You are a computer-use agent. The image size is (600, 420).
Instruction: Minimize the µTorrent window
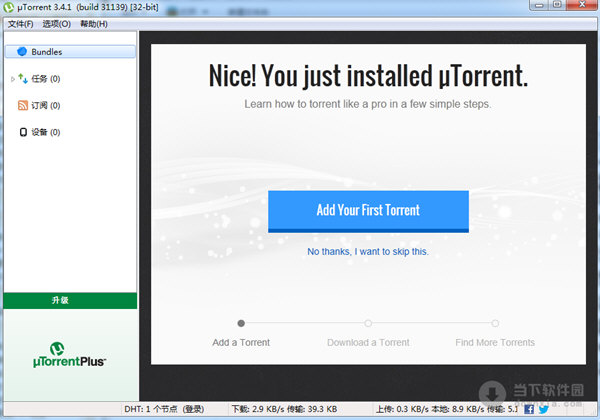point(539,5)
